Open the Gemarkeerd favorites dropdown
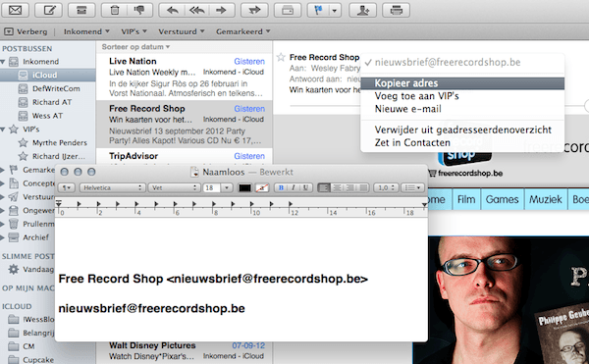This screenshot has width=589, height=364. (x=243, y=31)
